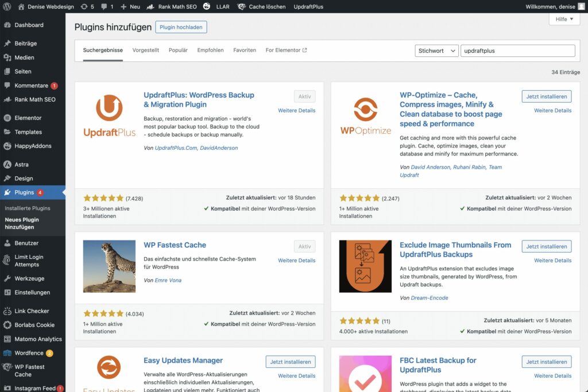Click the Benutzer user icon
This screenshot has height=392, width=588.
coord(7,243)
